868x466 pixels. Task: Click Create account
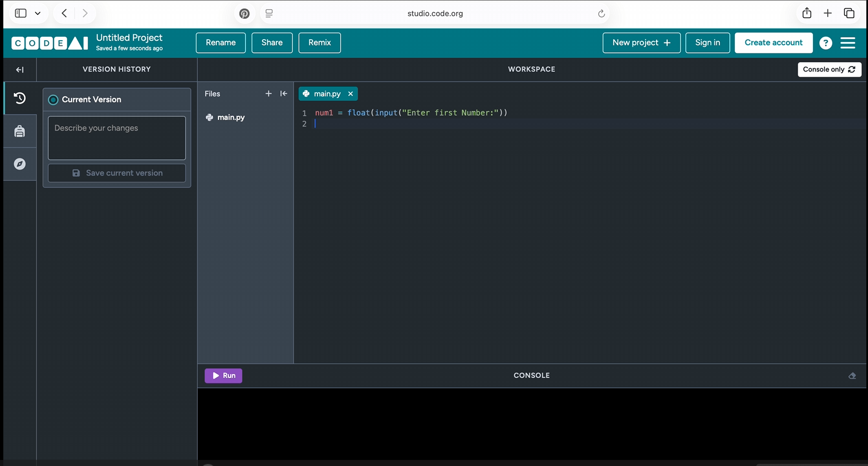click(x=773, y=42)
